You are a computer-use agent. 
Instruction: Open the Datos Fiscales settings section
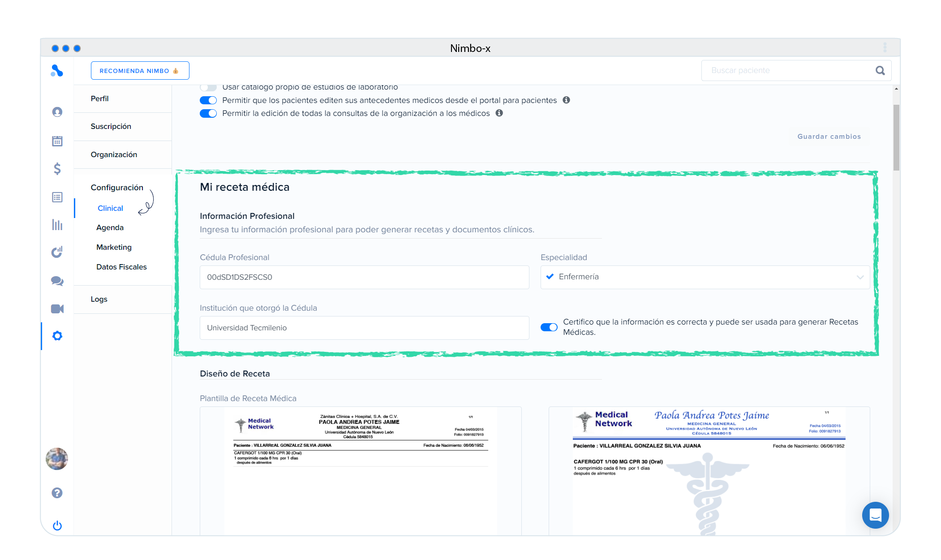pyautogui.click(x=121, y=267)
